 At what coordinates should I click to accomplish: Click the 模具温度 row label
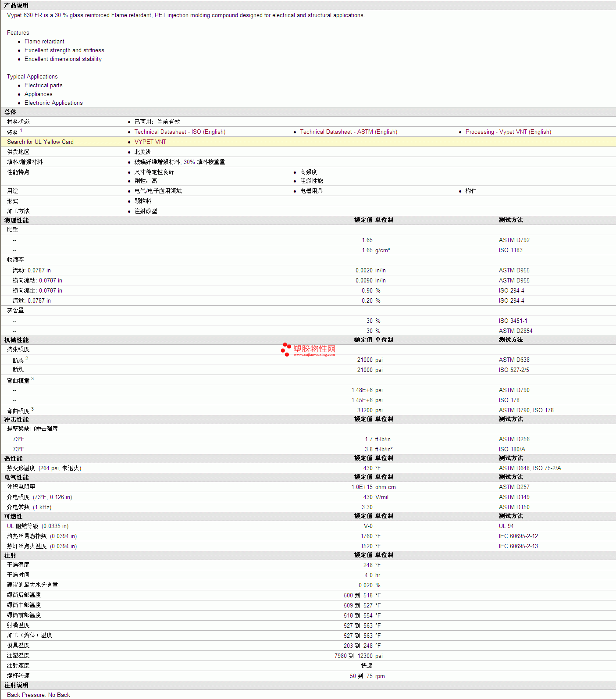18,646
